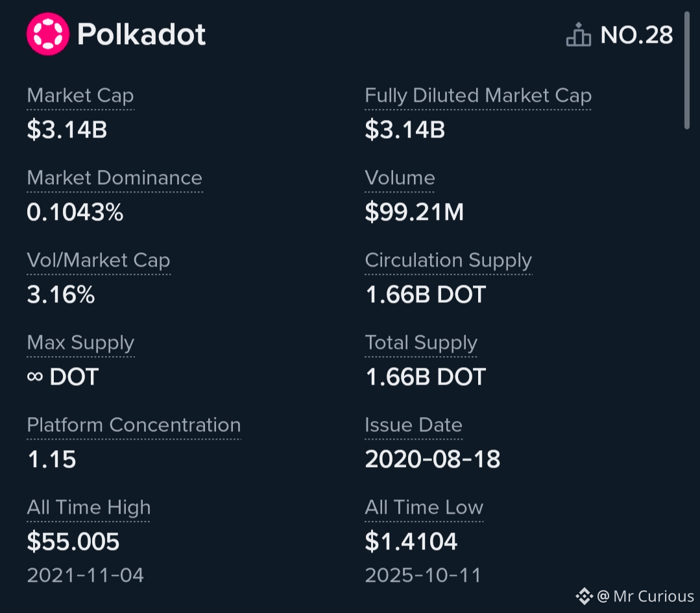
Task: Click the Circulation Supply label
Action: tap(448, 261)
